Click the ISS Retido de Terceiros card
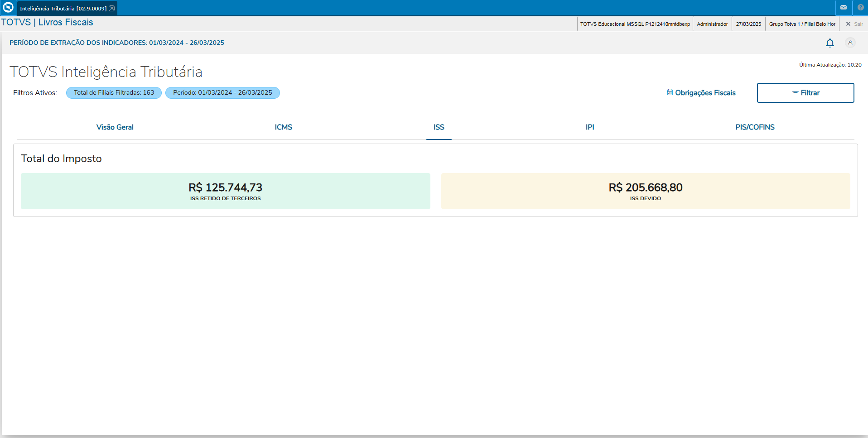This screenshot has width=868, height=438. pos(226,191)
